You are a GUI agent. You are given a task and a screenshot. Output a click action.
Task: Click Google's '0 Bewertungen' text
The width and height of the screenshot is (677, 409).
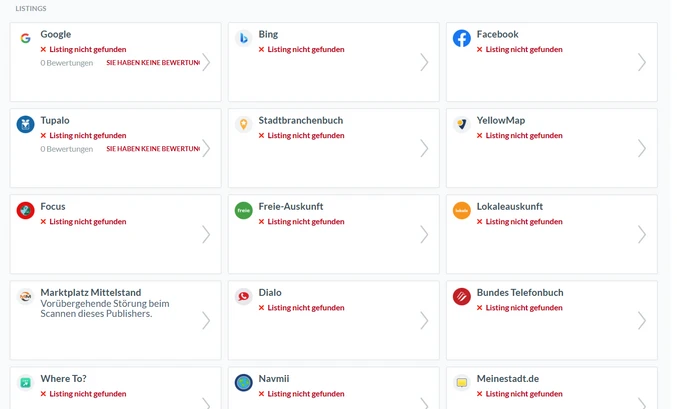(66, 63)
